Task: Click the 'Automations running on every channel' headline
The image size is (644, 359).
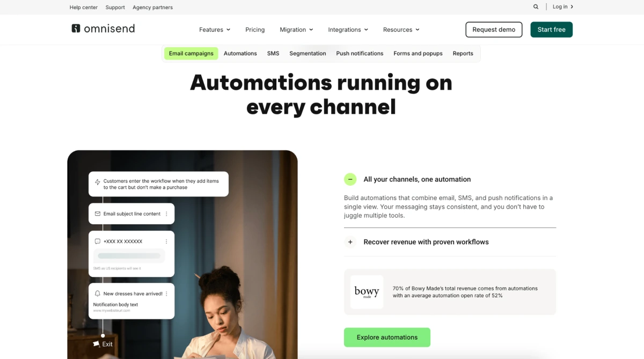Action: pyautogui.click(x=321, y=94)
